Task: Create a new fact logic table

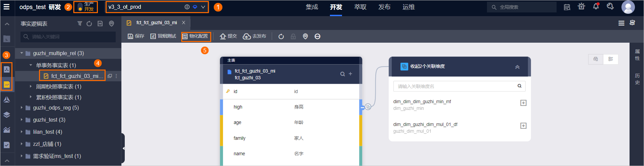Action: click(x=100, y=24)
